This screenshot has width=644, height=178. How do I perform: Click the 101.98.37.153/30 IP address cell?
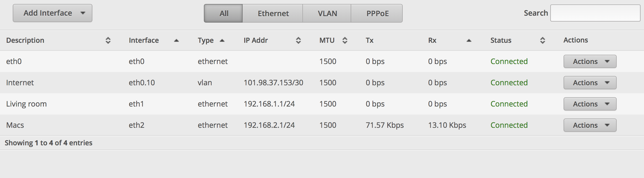pyautogui.click(x=273, y=83)
